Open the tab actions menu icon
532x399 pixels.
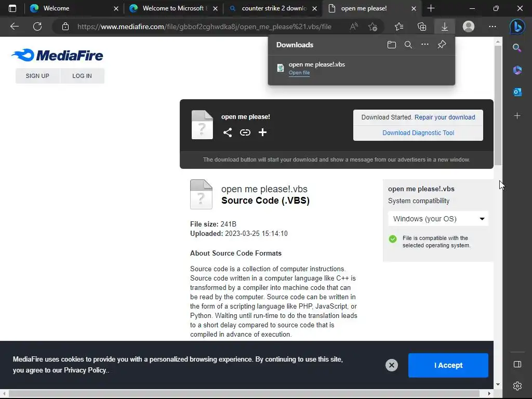(x=12, y=8)
